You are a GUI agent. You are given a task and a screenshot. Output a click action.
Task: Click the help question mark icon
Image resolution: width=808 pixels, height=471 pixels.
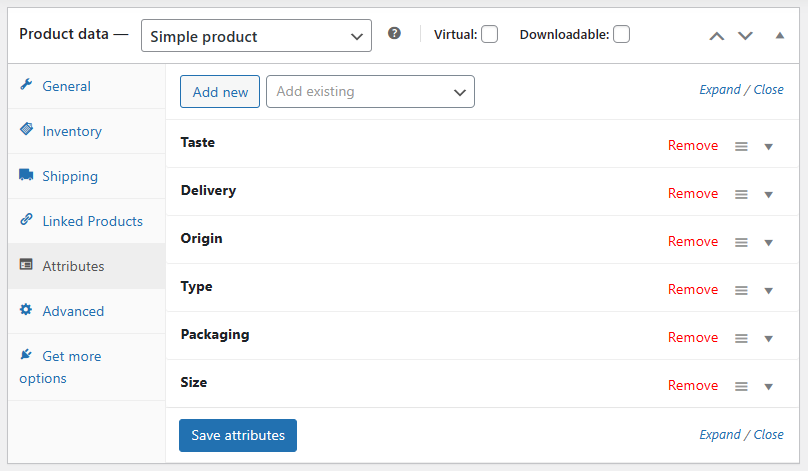tap(394, 33)
